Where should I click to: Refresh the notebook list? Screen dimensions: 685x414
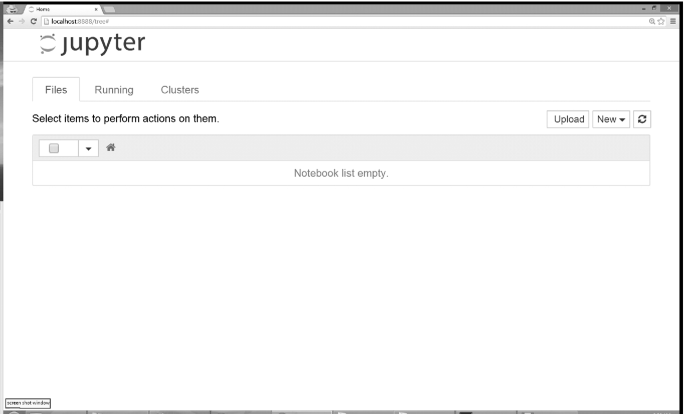(642, 119)
